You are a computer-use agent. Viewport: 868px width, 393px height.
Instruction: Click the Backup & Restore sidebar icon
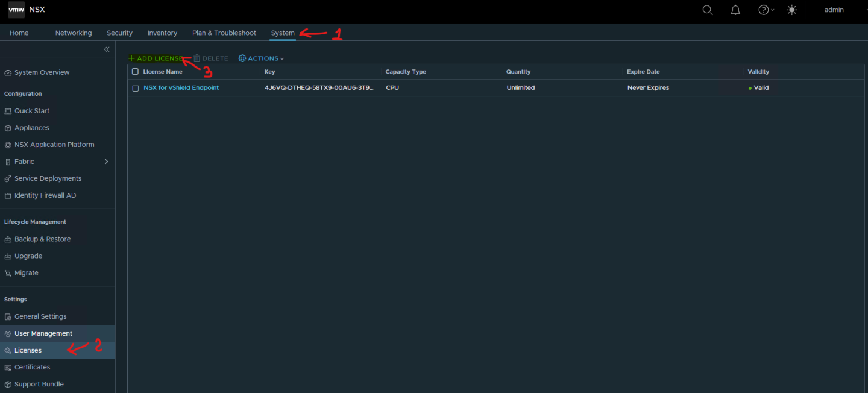coord(8,239)
